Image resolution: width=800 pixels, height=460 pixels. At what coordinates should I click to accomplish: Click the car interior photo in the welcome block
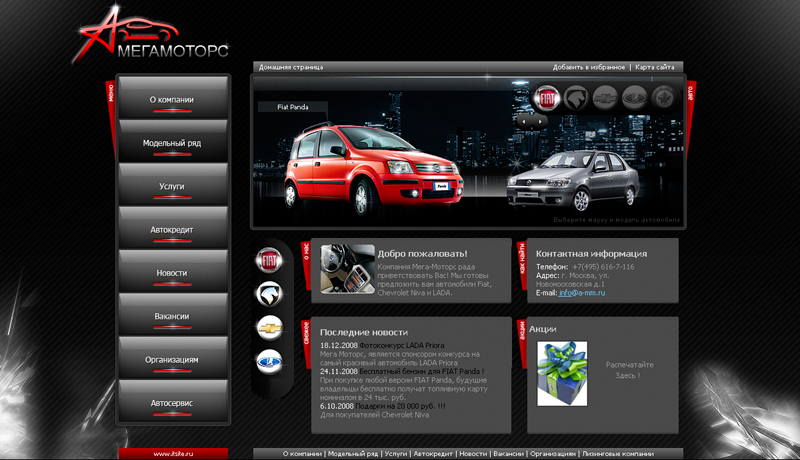click(347, 269)
